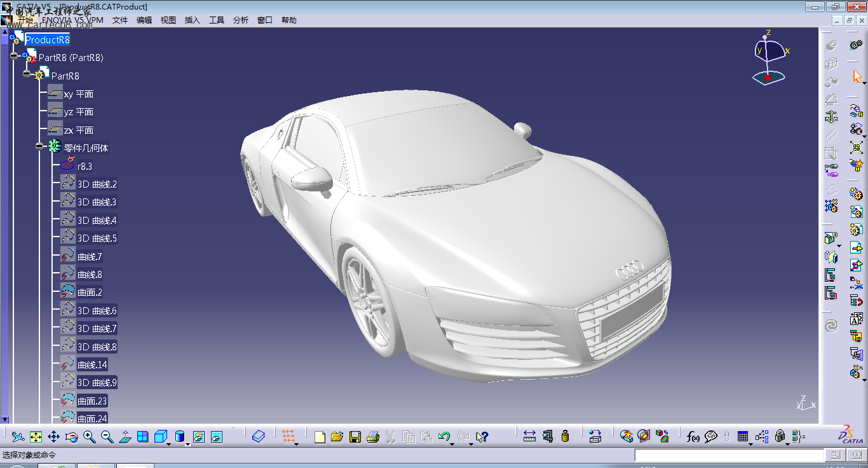Click the green anchor Fix Component icon
868x468 pixels.
[x=831, y=117]
